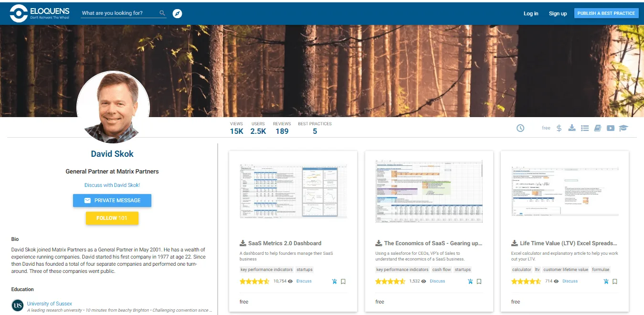Image resolution: width=644 pixels, height=315 pixels.
Task: Add Life Time Value spreadsheet to cart
Action: tap(606, 282)
